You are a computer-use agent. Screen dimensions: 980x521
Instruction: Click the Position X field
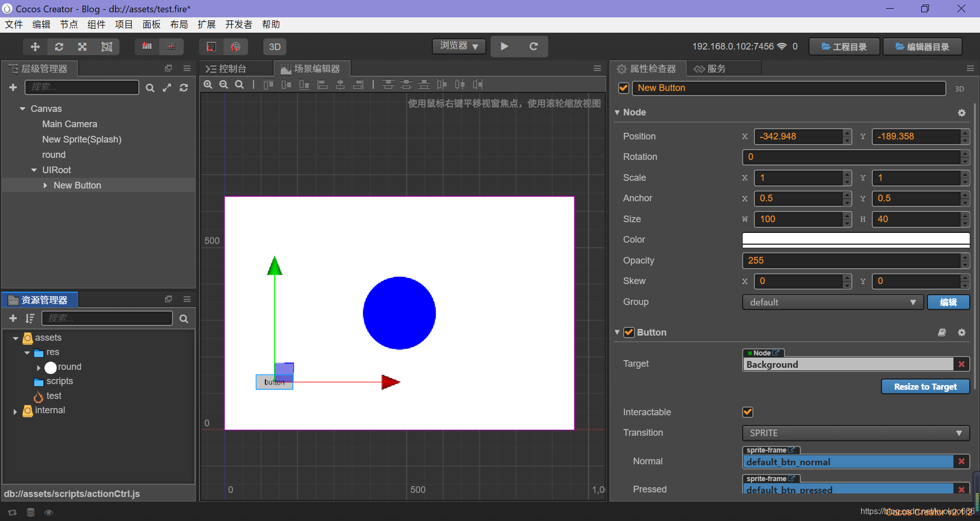[x=798, y=136]
